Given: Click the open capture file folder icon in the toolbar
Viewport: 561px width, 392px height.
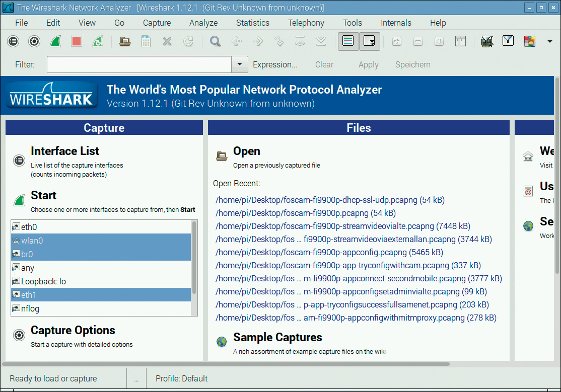Looking at the screenshot, I should click(125, 42).
